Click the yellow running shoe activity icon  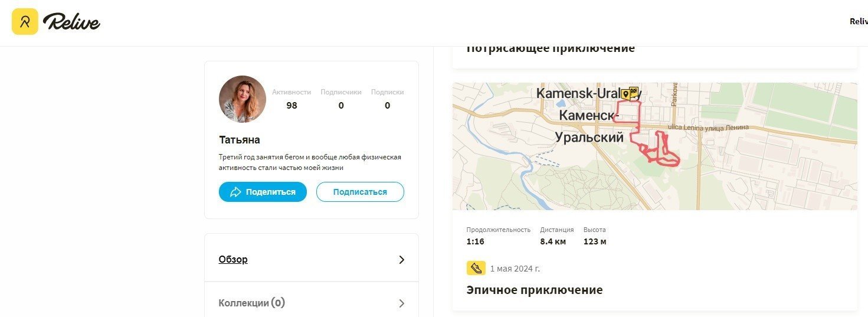476,269
